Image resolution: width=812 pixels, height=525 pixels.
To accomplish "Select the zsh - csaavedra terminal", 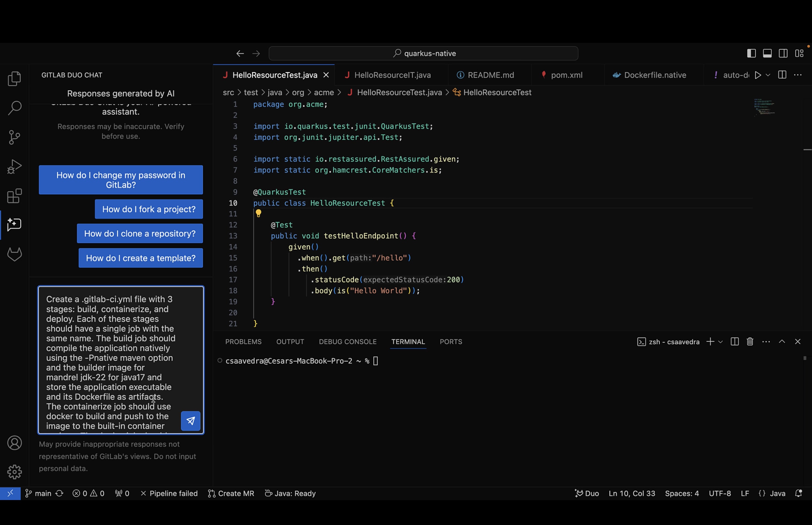I will [668, 341].
